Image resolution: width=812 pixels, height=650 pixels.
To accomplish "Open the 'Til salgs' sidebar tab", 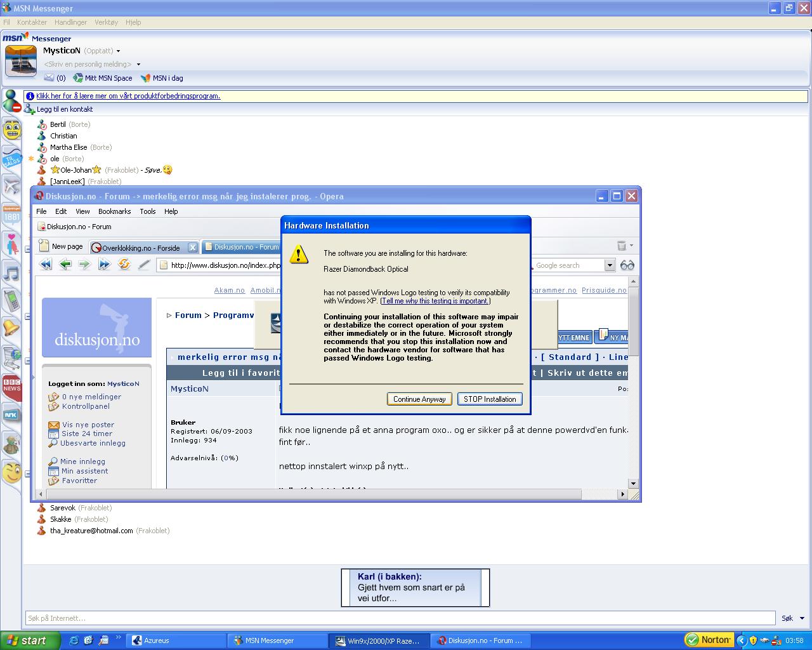I will tap(12, 159).
